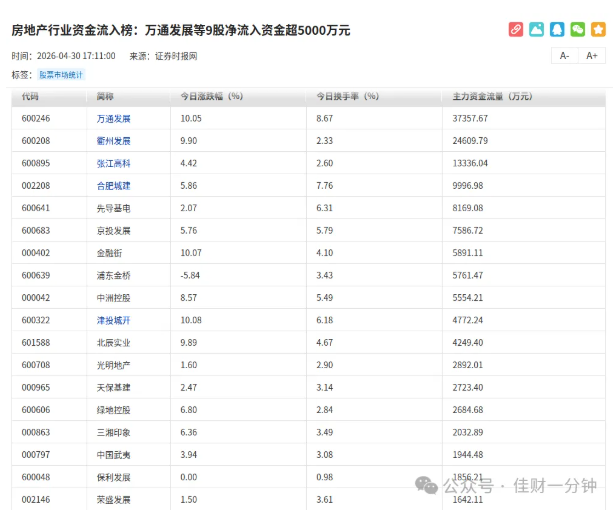The width and height of the screenshot is (613, 525).
Task: Open the 张江高科 stock link
Action: [113, 163]
